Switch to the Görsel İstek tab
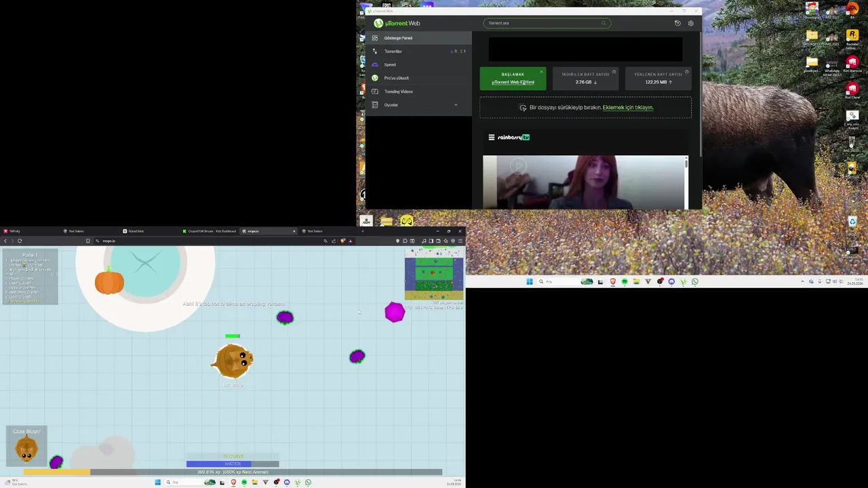 pyautogui.click(x=151, y=231)
